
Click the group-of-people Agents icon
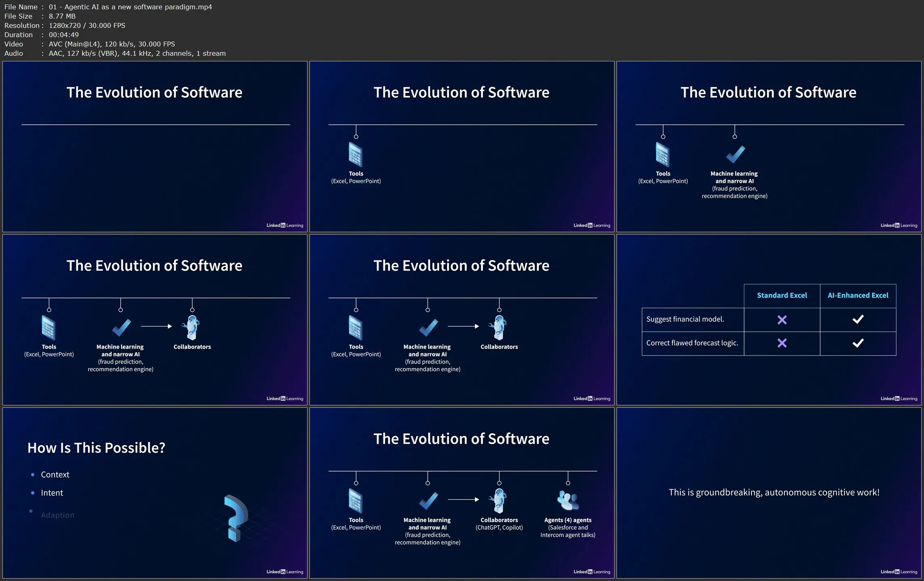point(568,500)
